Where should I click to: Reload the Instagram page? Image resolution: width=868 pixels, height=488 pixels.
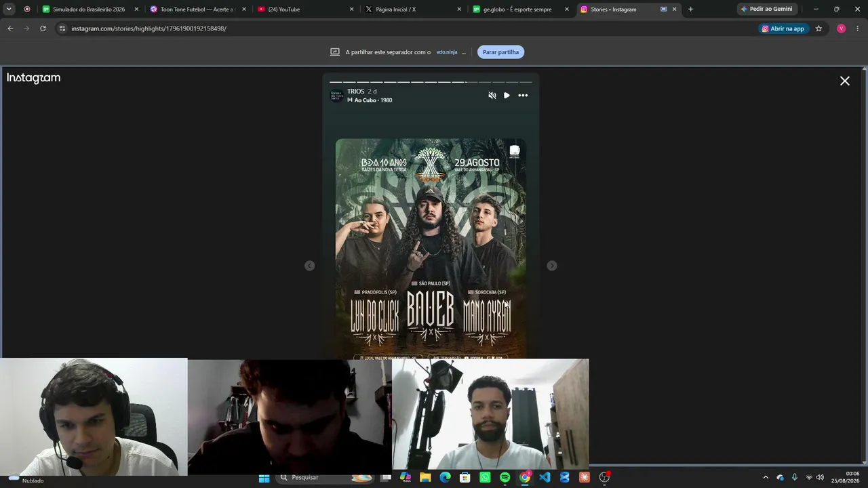click(x=43, y=28)
